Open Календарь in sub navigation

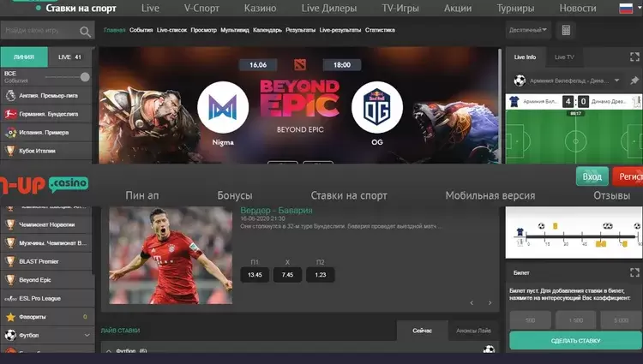(267, 30)
